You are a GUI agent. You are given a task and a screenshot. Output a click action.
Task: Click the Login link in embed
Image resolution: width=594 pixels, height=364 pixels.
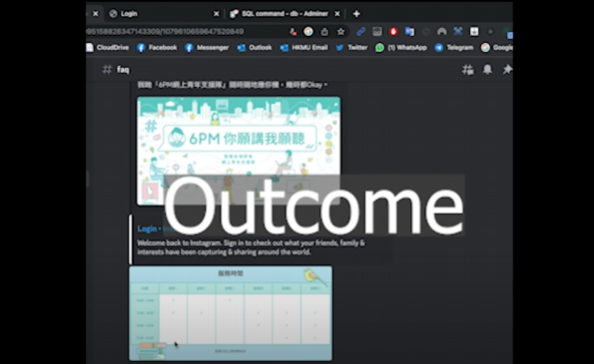(147, 229)
